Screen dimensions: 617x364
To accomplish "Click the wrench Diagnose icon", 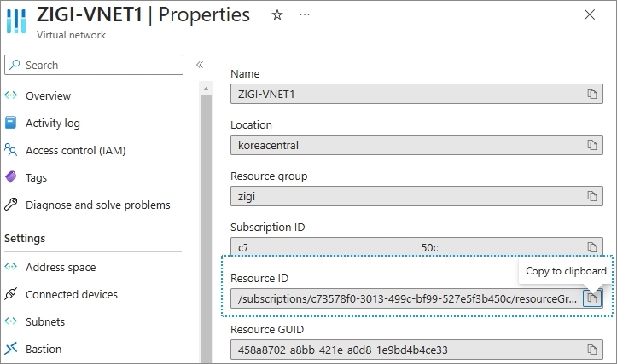I will pos(11,205).
